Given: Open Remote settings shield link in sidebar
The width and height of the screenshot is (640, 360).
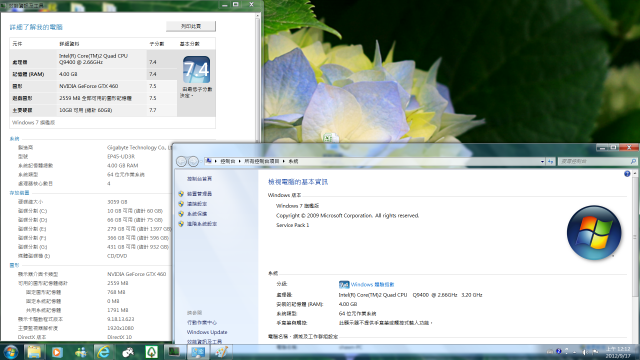Looking at the screenshot, I should [x=197, y=204].
